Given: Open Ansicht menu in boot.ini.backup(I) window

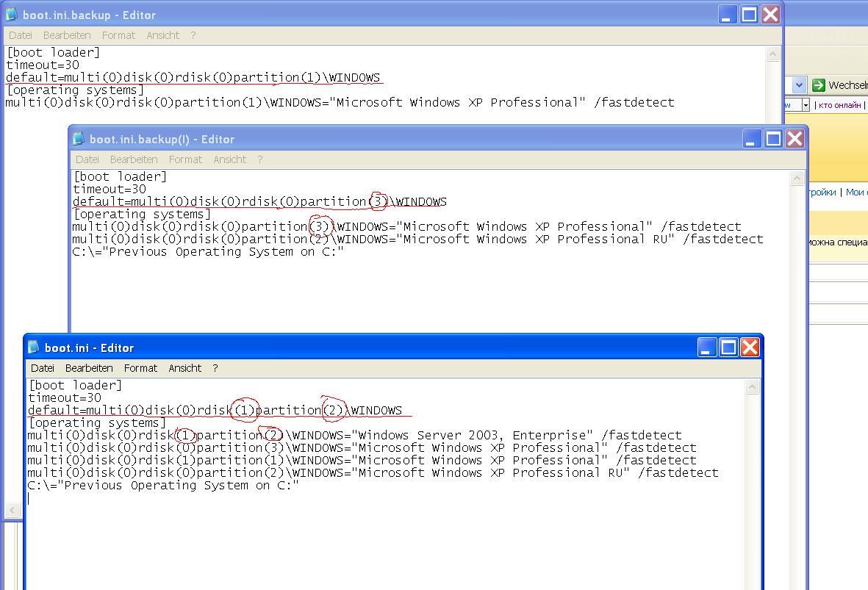Looking at the screenshot, I should (x=230, y=159).
